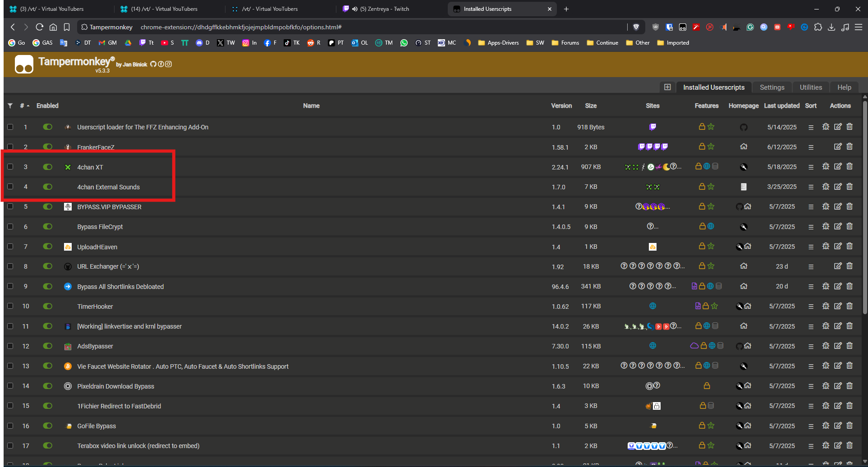Open the FrankerFaceZ homepage house icon
This screenshot has width=868, height=467.
[x=744, y=147]
